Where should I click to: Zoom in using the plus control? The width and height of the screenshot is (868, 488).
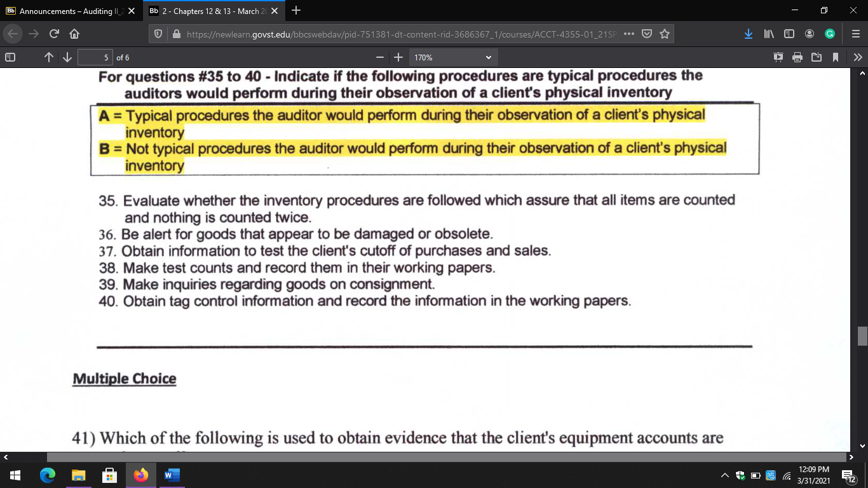[398, 57]
